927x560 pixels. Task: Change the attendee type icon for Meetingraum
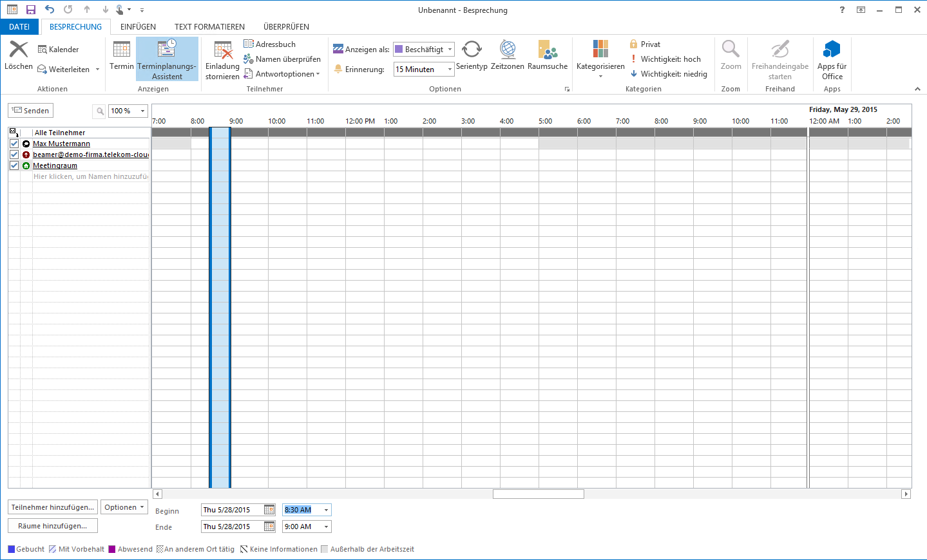(x=26, y=165)
